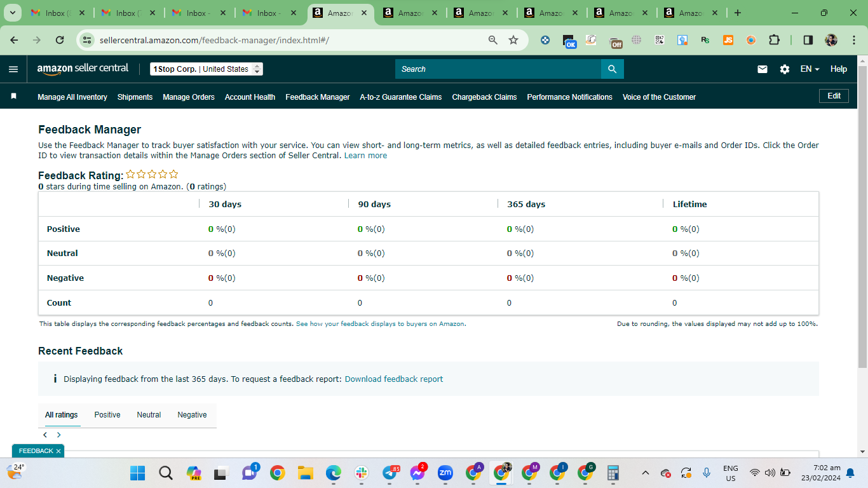Click the Seller Central search field
868x488 pixels.
coord(498,69)
